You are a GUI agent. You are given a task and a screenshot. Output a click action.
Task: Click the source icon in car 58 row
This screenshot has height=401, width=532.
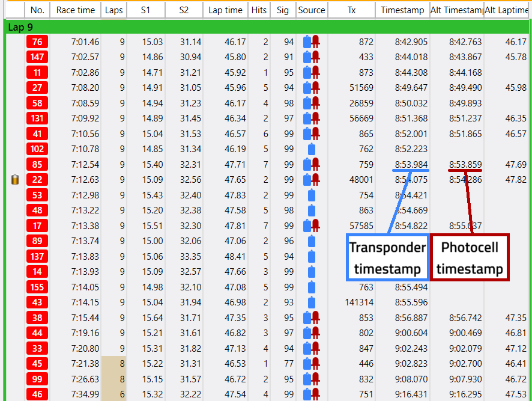(312, 103)
